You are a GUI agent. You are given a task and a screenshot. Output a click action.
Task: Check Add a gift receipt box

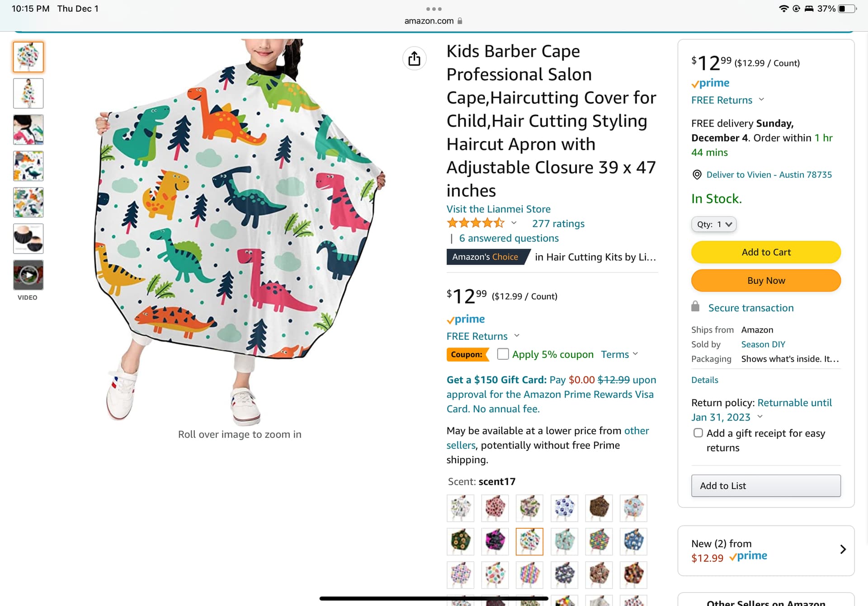click(x=698, y=433)
